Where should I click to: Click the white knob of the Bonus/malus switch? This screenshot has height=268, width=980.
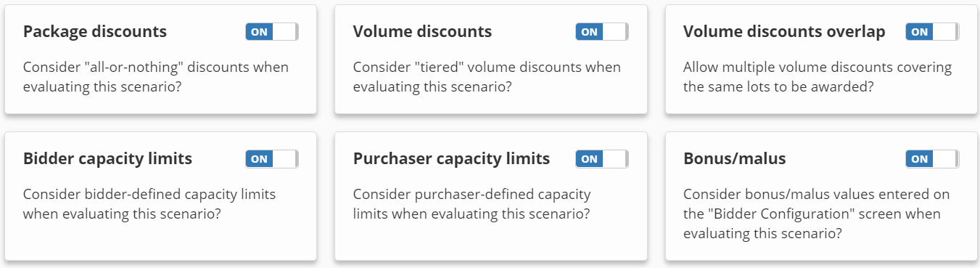[946, 159]
